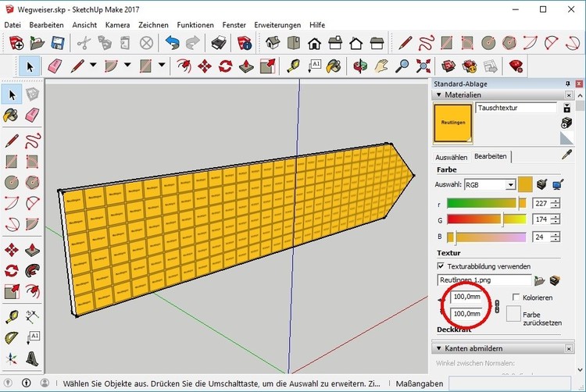Select the Orbit tool
586x392 pixels.
click(360, 66)
